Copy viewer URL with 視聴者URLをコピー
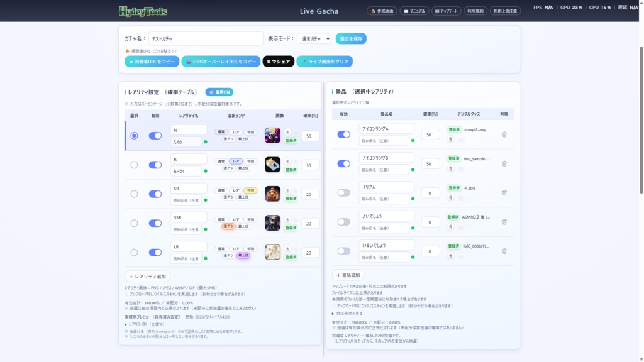This screenshot has height=362, width=644. 152,62
